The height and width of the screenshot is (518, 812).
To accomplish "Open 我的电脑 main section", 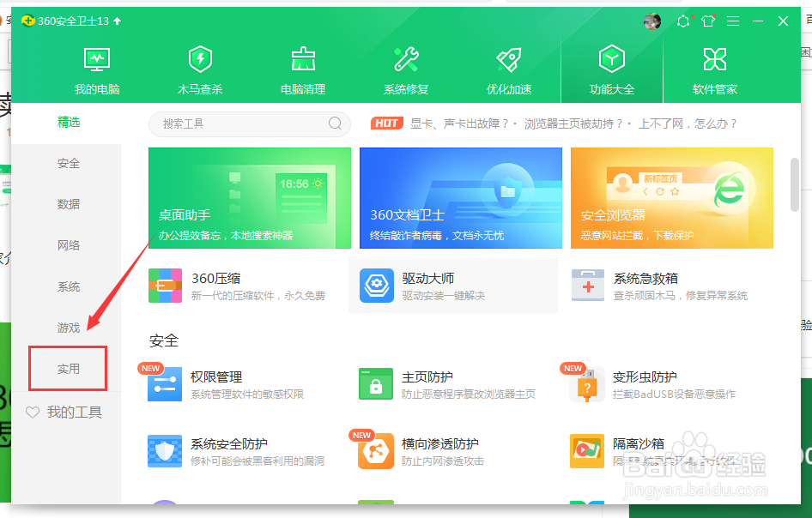I will click(x=97, y=71).
